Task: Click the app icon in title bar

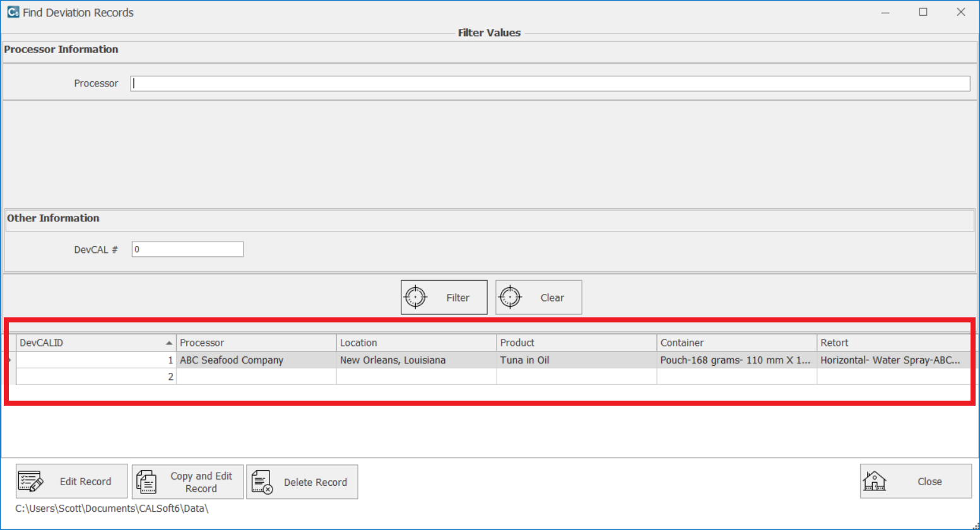Action: tap(13, 12)
